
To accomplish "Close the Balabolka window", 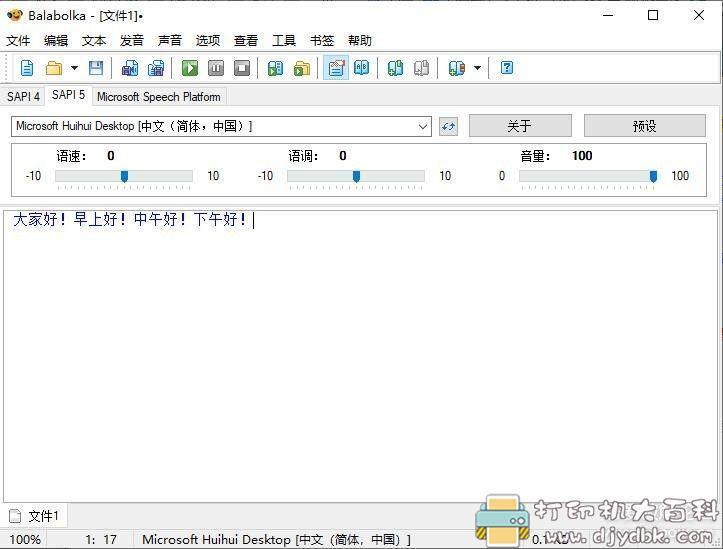I will [x=699, y=15].
